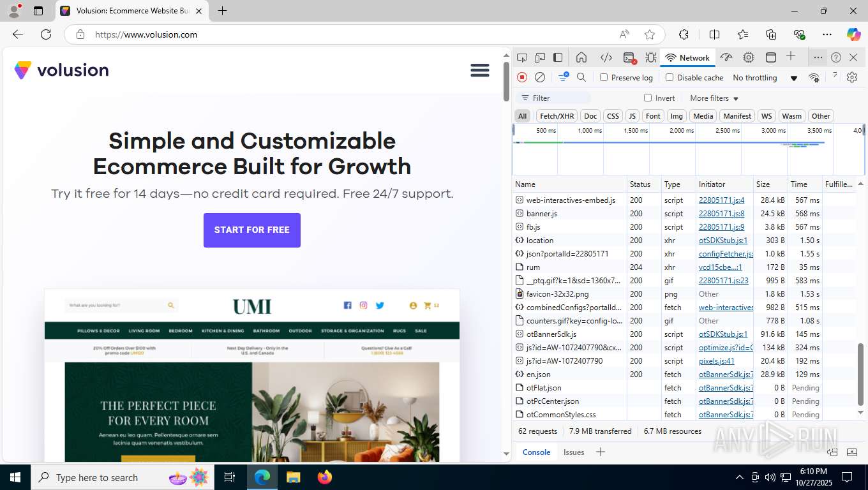Screen dimensions: 868x490
Task: Add this page to favorites star
Action: (x=650, y=34)
